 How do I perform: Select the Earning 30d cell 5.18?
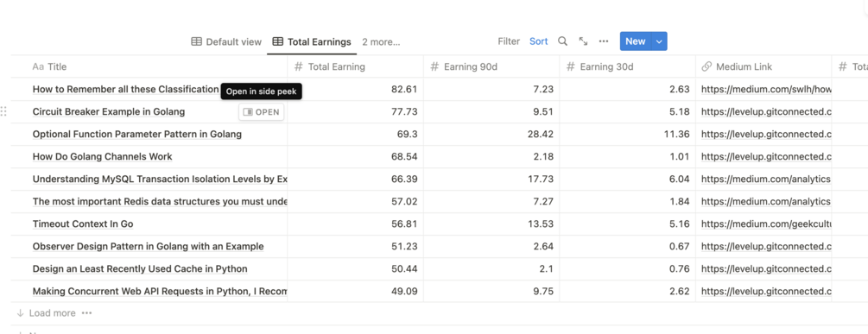click(x=628, y=111)
